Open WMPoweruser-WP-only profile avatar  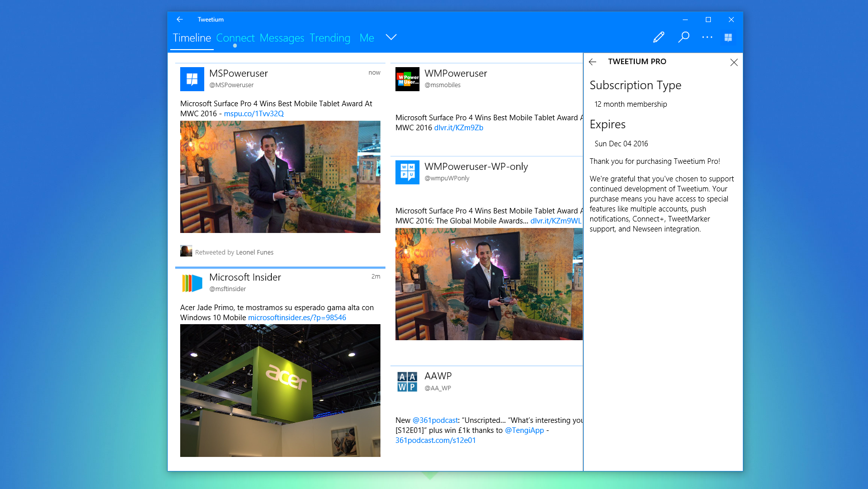point(407,172)
